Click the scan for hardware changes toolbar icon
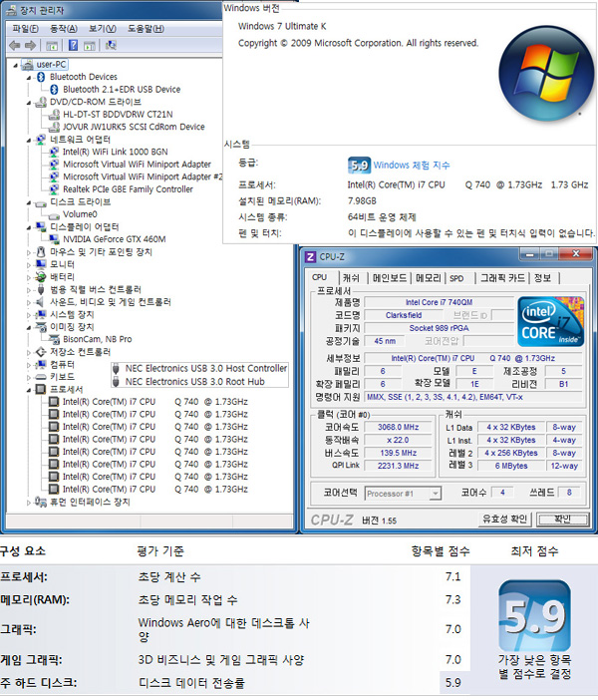 111,45
